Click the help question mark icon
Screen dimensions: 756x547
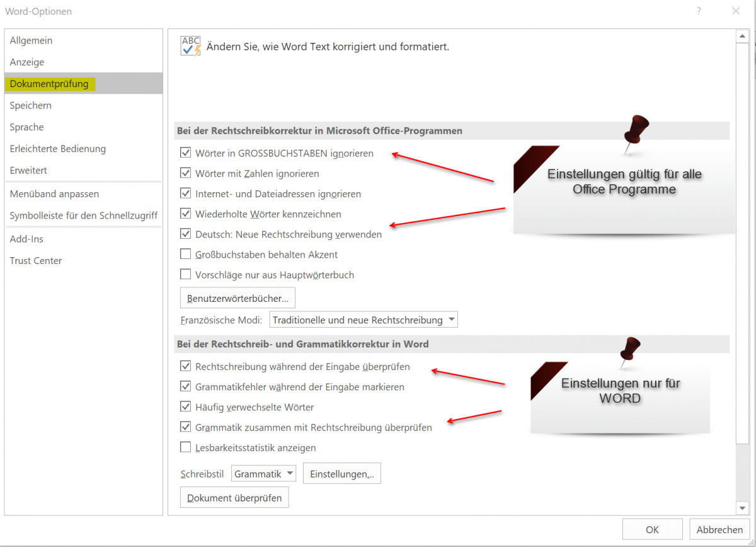tap(699, 11)
